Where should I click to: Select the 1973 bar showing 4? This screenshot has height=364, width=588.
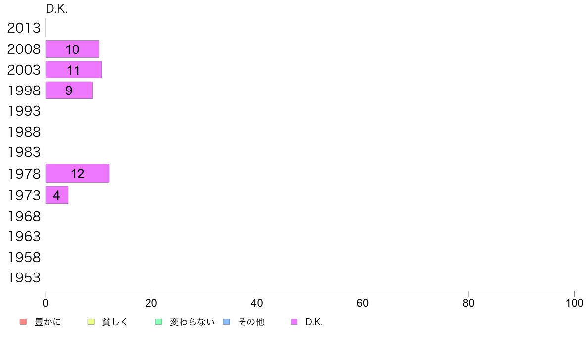coord(56,195)
